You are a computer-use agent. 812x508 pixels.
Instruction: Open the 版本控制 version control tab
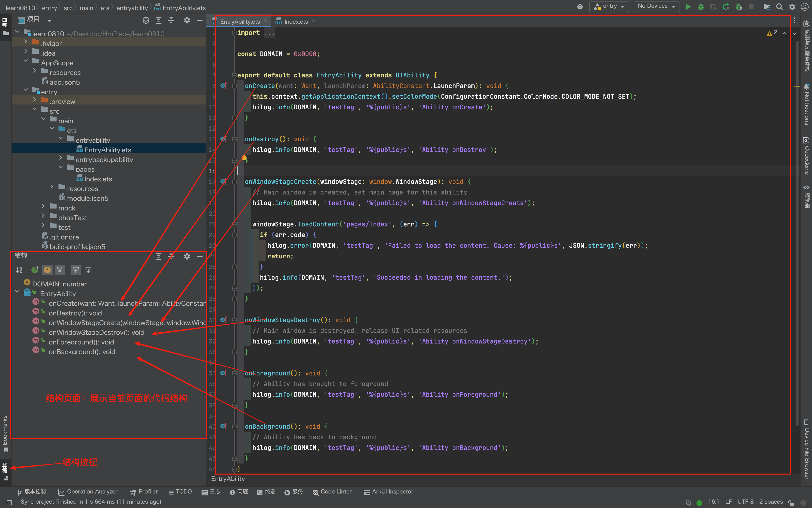tap(31, 492)
